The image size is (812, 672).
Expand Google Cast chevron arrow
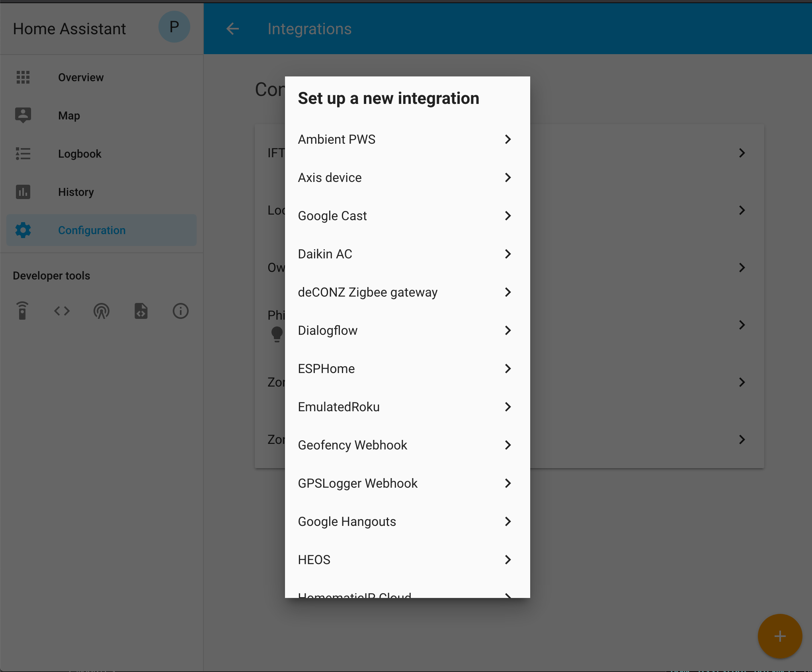click(x=507, y=216)
